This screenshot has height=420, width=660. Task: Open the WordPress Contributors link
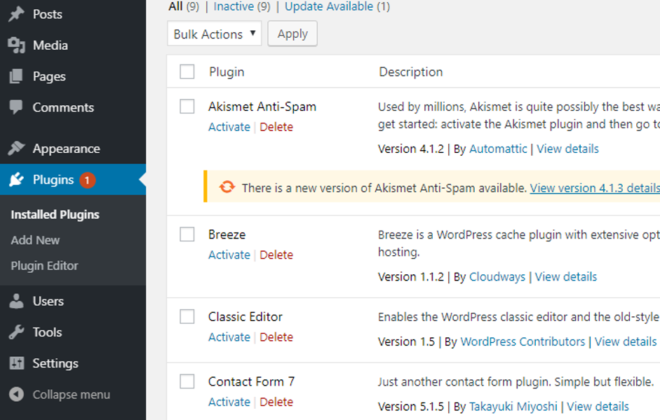(x=523, y=341)
